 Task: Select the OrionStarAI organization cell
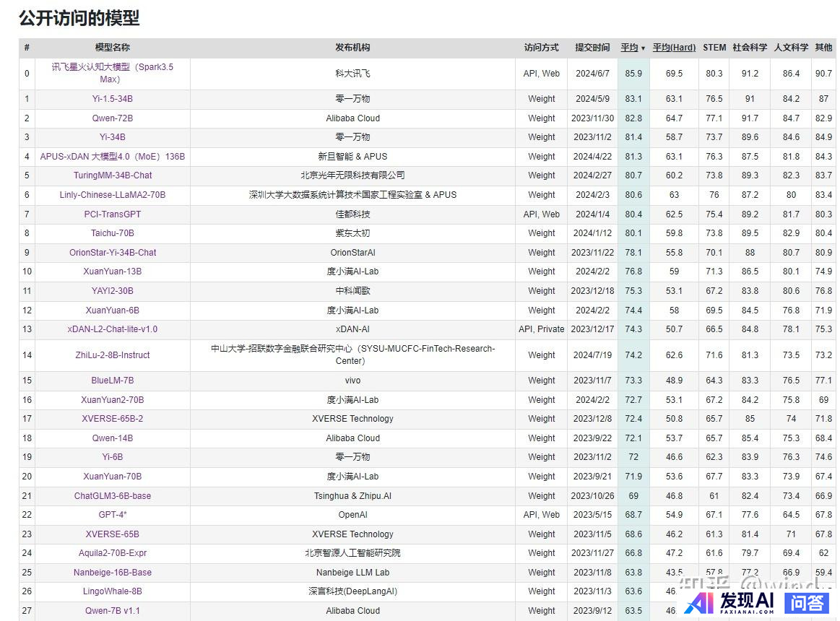click(x=352, y=252)
